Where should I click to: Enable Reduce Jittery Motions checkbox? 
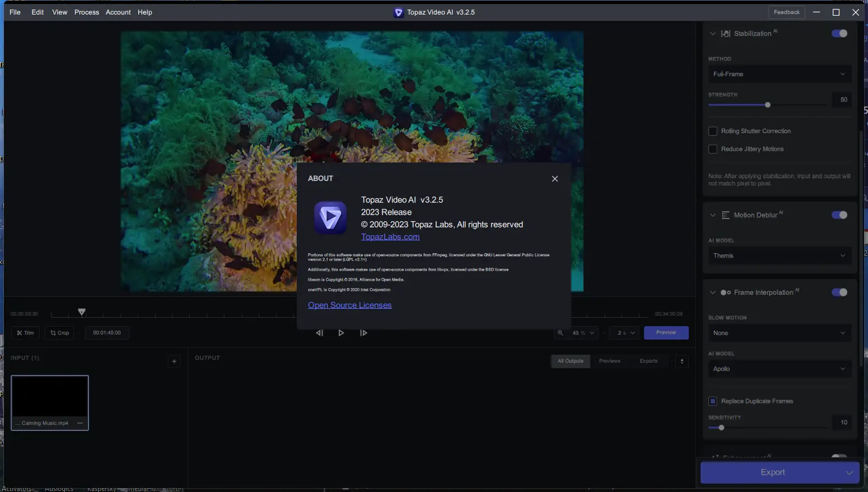click(713, 149)
